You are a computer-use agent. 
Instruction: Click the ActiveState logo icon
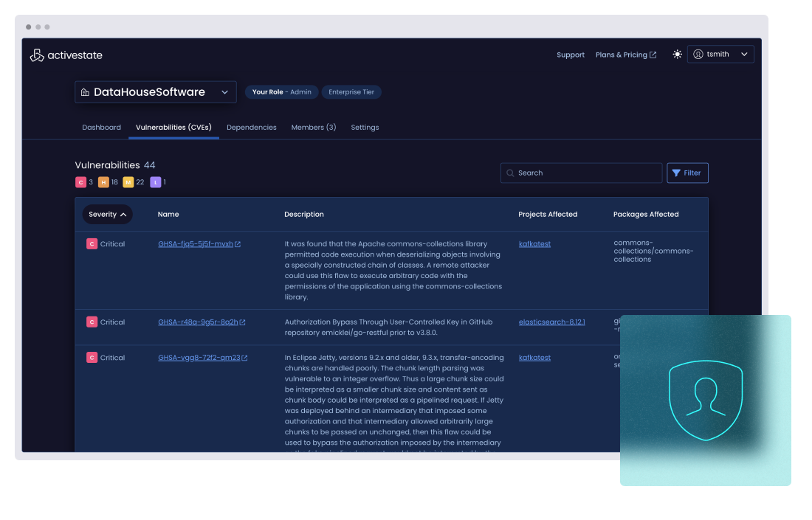37,55
